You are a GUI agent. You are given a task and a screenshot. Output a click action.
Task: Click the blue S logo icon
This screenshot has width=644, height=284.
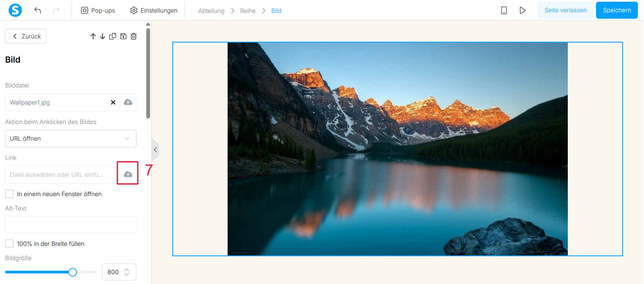point(15,10)
